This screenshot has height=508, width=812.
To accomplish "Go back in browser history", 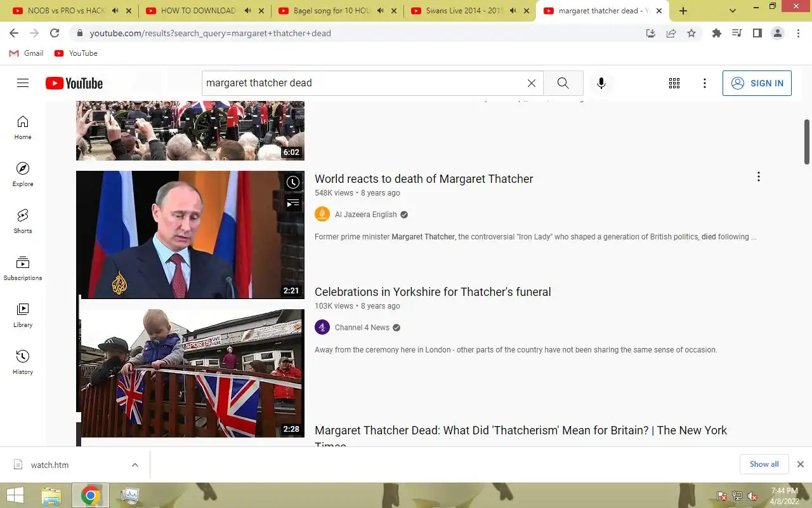I will pyautogui.click(x=14, y=33).
